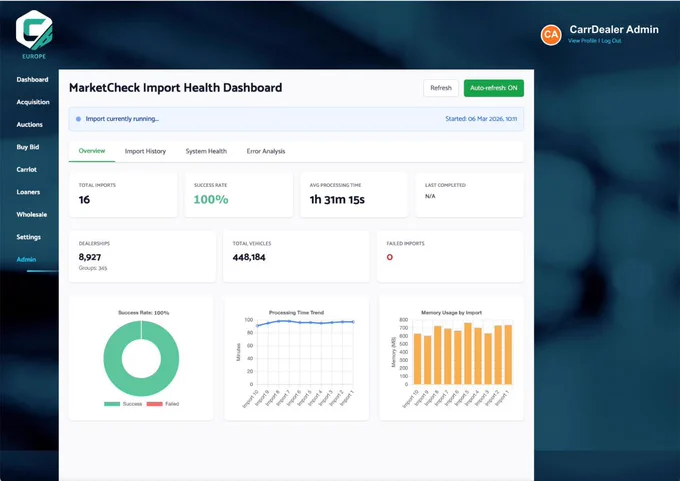Screen dimensions: 680x481
Task: Open the View Profile link
Action: point(582,41)
